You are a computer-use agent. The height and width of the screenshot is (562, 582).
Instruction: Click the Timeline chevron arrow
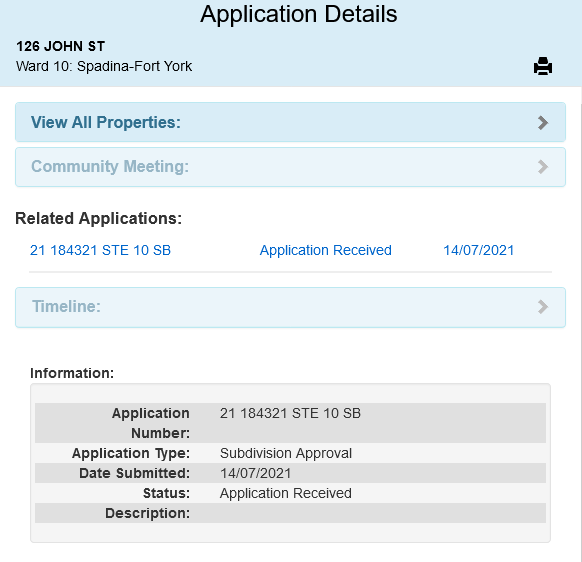pos(543,307)
